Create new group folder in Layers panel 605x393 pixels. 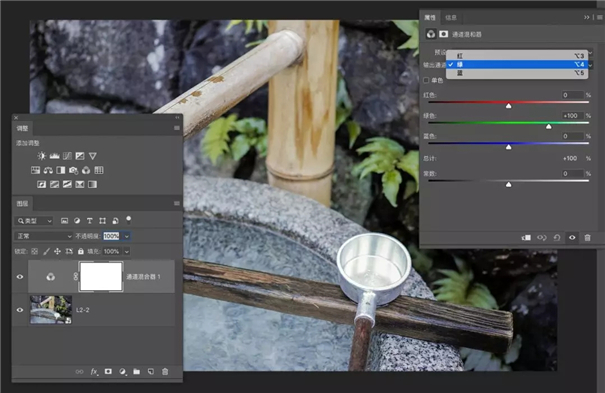click(137, 371)
